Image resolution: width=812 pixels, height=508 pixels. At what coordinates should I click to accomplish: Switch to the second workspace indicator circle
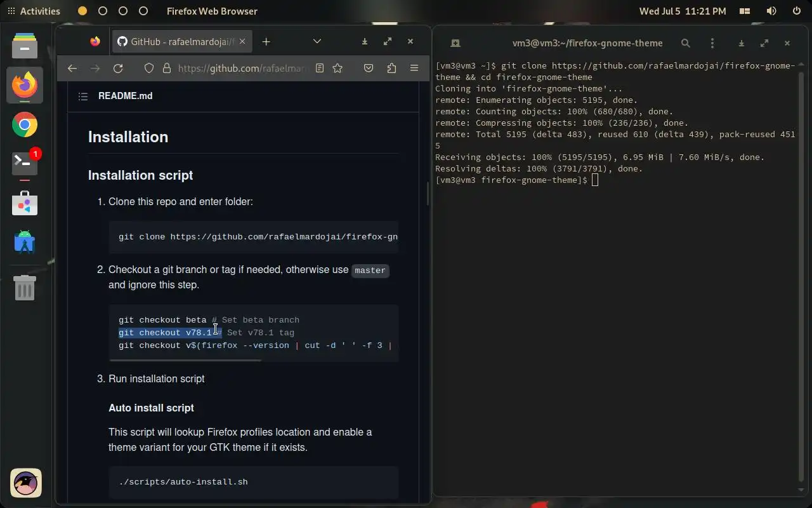(x=103, y=11)
